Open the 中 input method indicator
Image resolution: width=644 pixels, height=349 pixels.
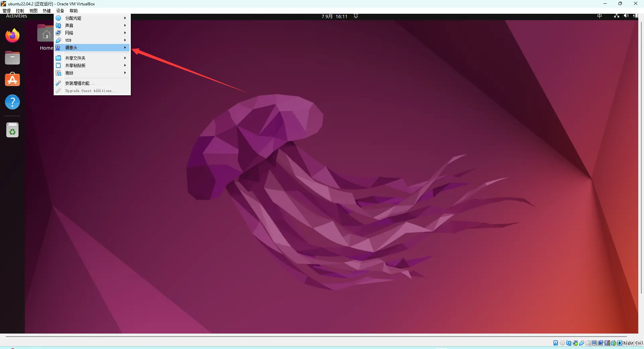599,16
